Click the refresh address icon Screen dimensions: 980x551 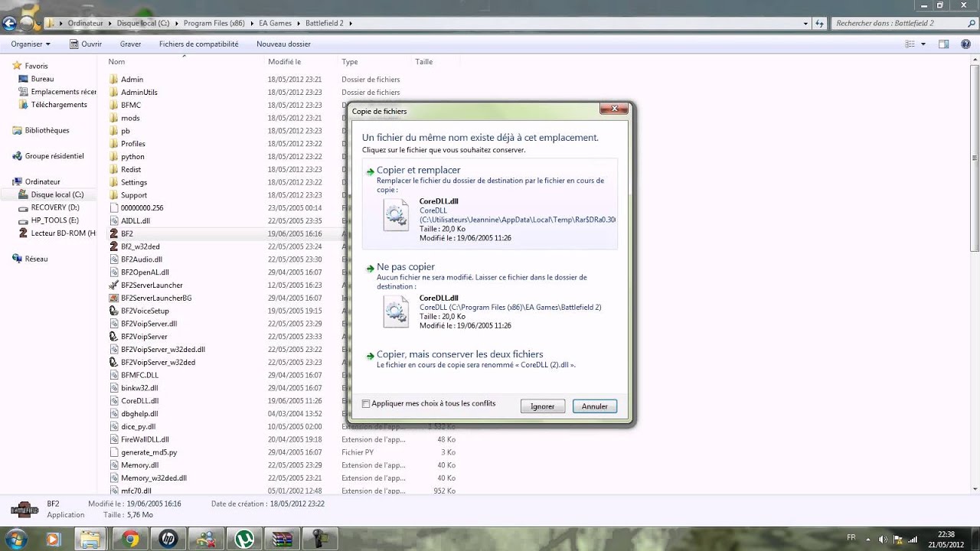pyautogui.click(x=820, y=24)
